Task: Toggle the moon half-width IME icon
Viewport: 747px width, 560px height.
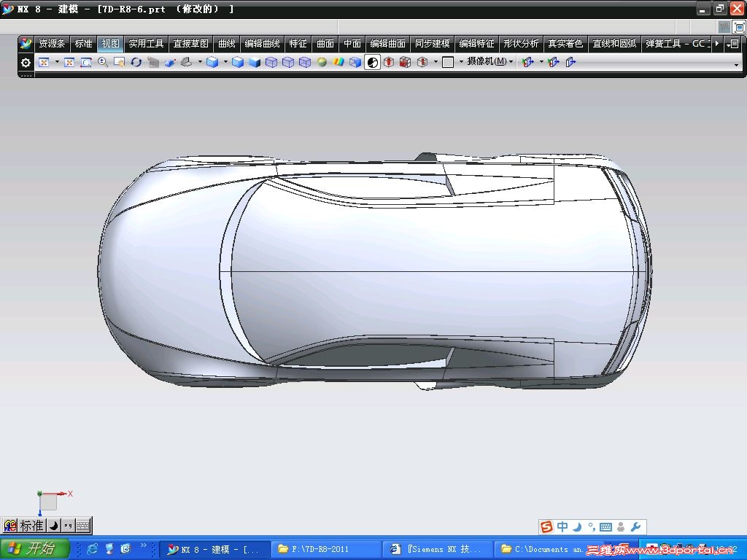Action: pos(54,526)
